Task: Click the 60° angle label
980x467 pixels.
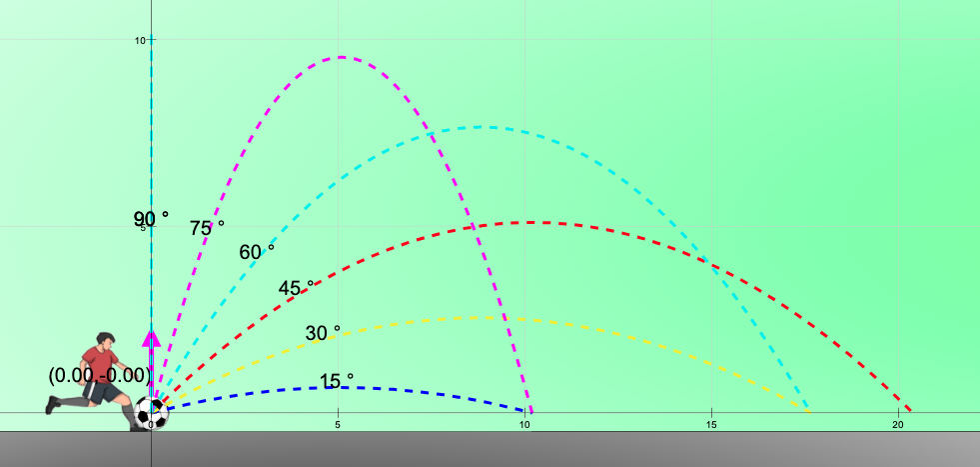Action: click(x=257, y=252)
